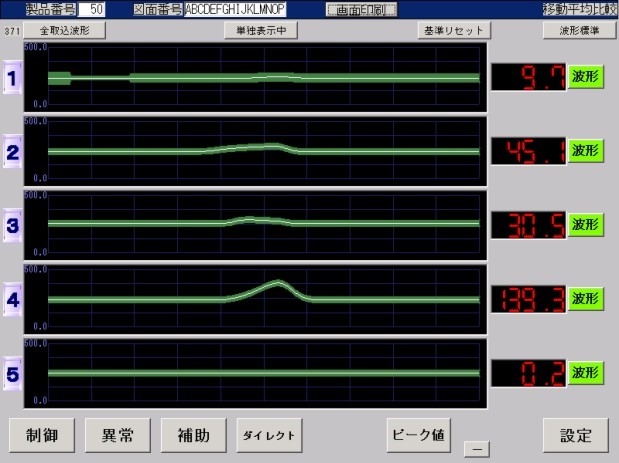Click the 製品番号 input field
619x463 pixels.
(91, 9)
